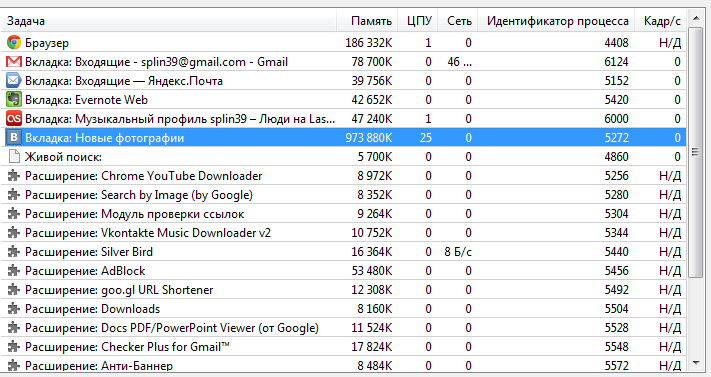Select the Яндекс.Почта tab row

pos(344,81)
